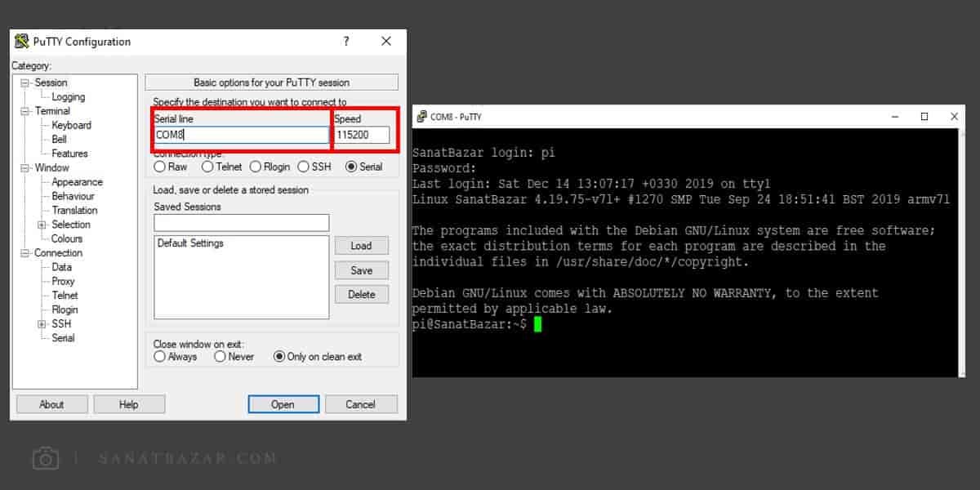Open the Logging category

68,97
